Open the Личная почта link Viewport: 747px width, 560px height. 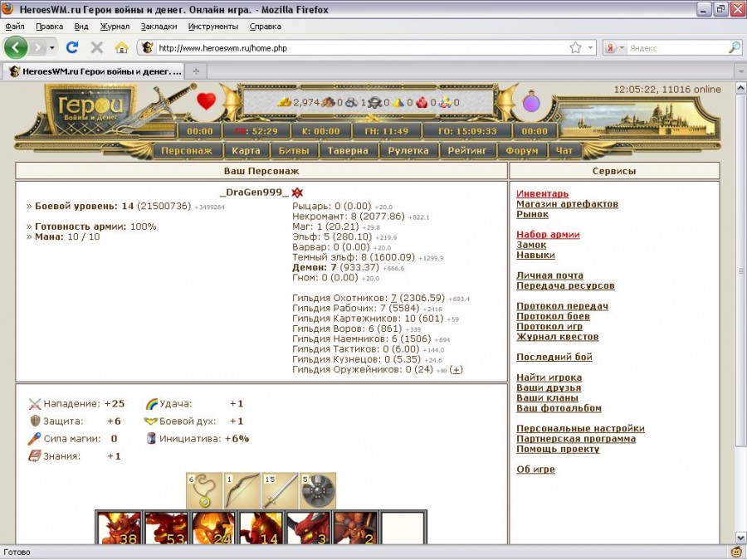549,275
